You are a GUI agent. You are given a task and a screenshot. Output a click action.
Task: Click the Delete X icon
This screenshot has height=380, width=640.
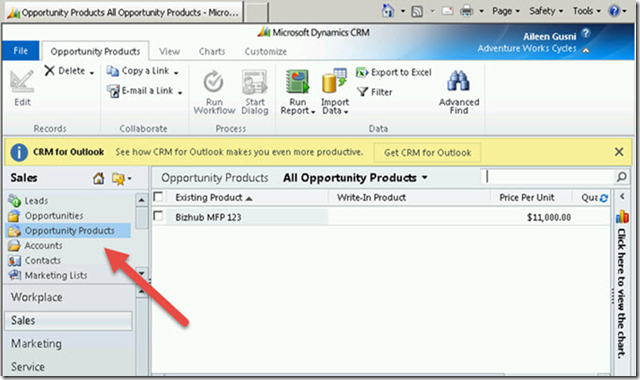49,71
